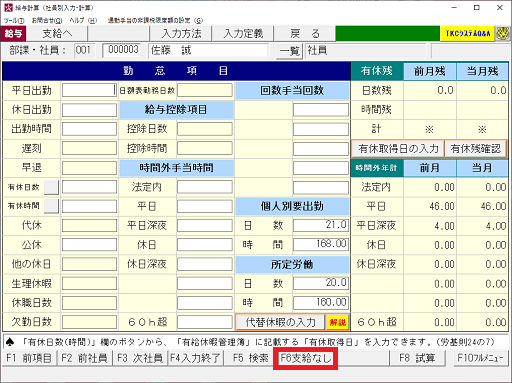Click the 給与 red label in toolbar
This screenshot has height=383, width=512.
[13, 34]
